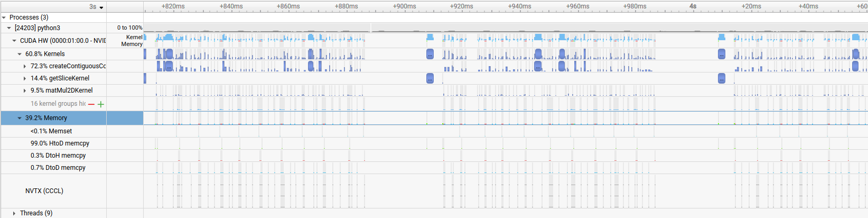868x218 pixels.
Task: Select the NVTX (CCCL) row
Action: 44,191
